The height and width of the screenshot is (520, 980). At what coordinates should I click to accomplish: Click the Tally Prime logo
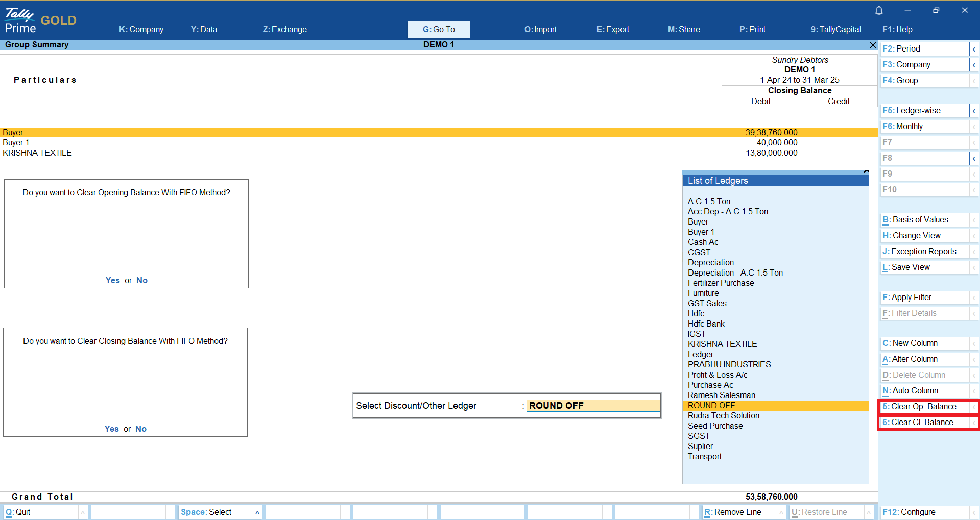pyautogui.click(x=20, y=20)
